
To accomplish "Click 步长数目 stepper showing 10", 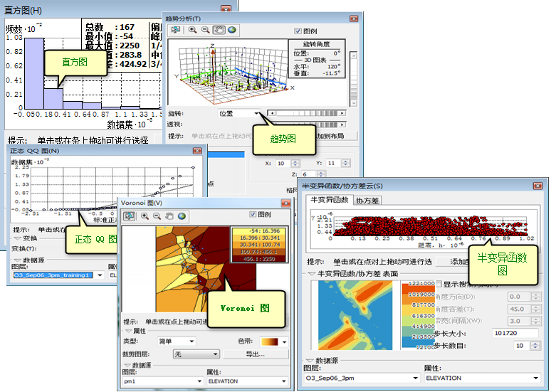I will [535, 346].
